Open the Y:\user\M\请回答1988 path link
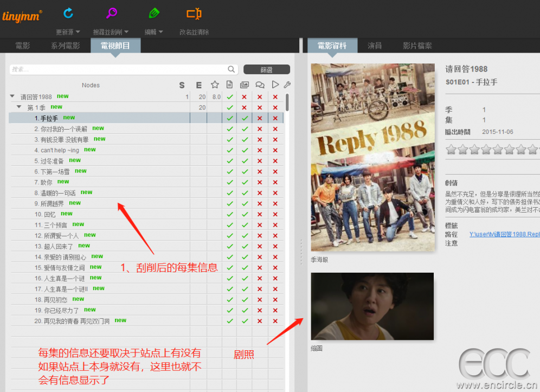Image resolution: width=540 pixels, height=392 pixels. [x=505, y=234]
